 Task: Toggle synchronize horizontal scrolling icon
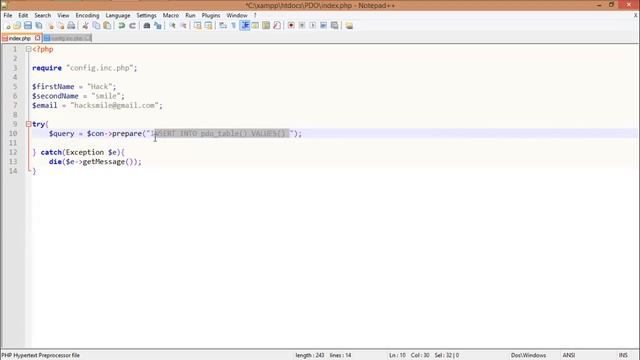[209, 26]
